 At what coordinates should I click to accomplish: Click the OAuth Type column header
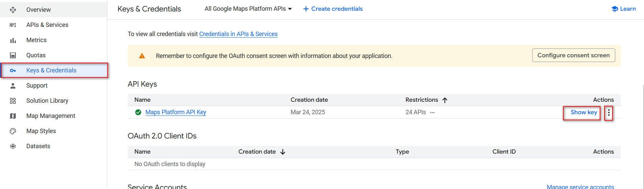[402, 152]
